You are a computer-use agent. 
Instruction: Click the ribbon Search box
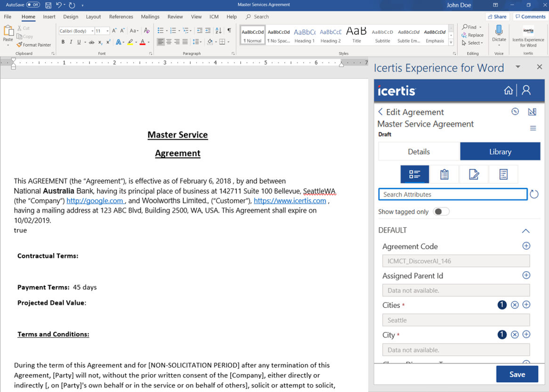pyautogui.click(x=258, y=16)
